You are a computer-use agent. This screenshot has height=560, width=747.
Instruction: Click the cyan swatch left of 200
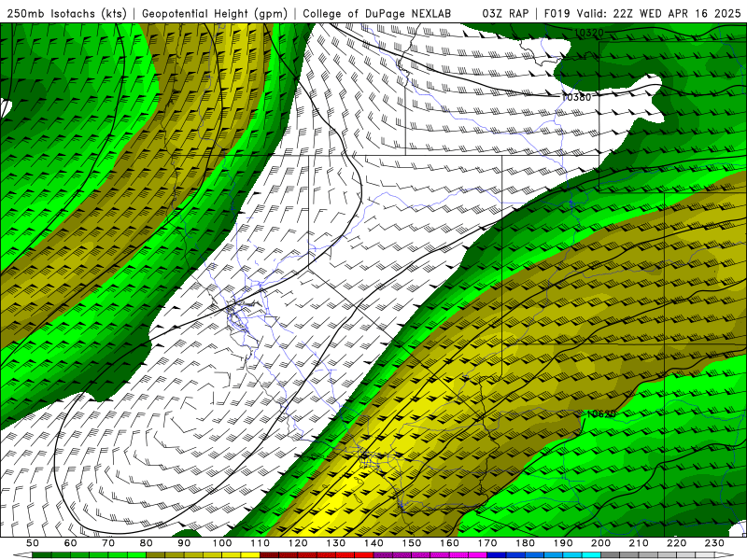click(591, 555)
